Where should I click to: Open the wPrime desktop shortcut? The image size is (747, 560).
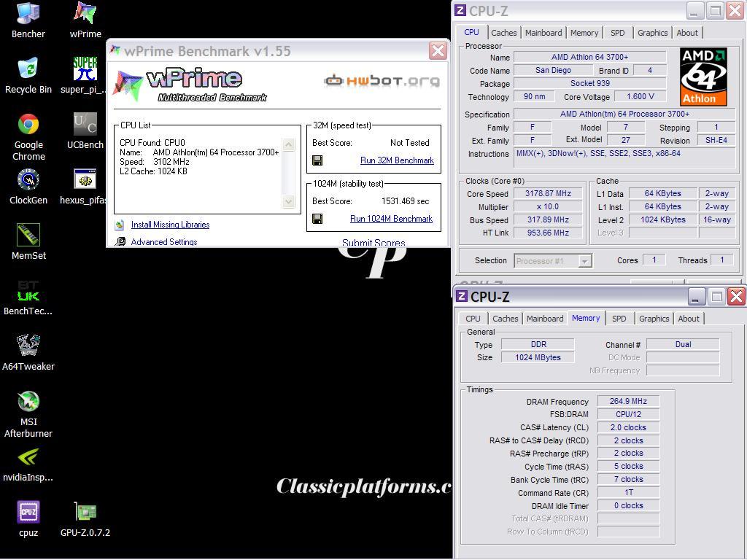tap(85, 20)
